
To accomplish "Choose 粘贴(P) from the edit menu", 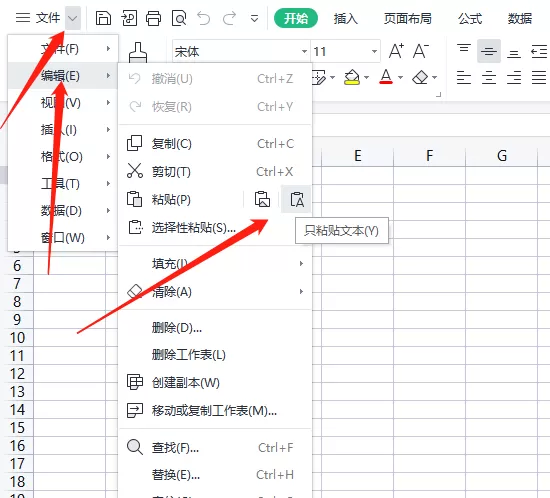I will coord(181,200).
